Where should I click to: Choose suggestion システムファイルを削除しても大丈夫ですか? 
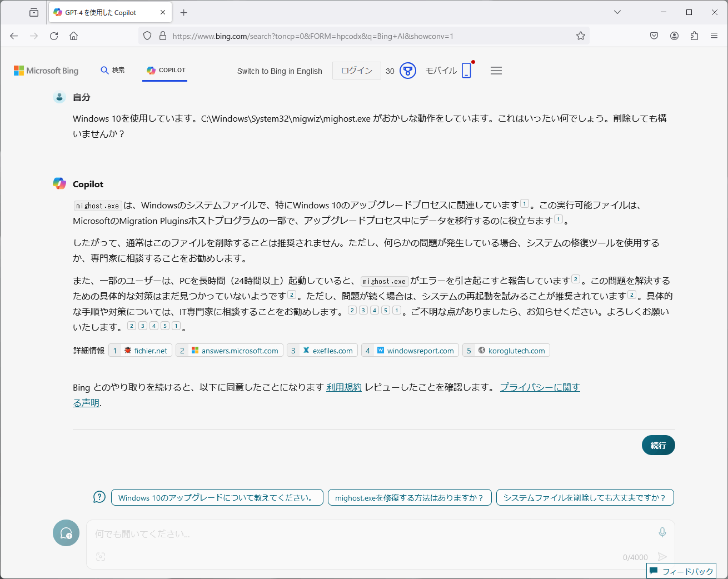pyautogui.click(x=585, y=497)
